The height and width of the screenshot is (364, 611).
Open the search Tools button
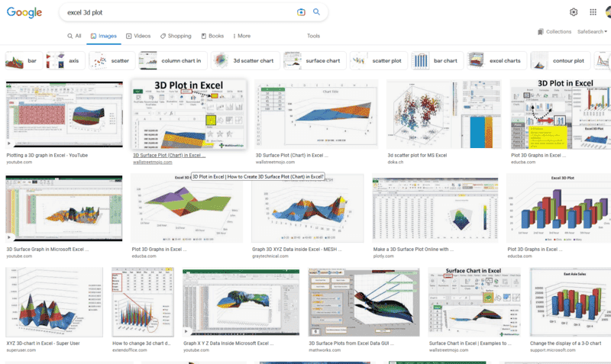click(x=313, y=36)
